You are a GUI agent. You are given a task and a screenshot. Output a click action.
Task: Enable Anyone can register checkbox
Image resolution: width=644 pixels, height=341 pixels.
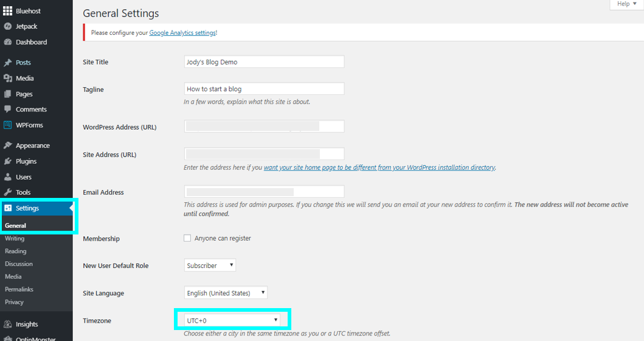point(187,238)
